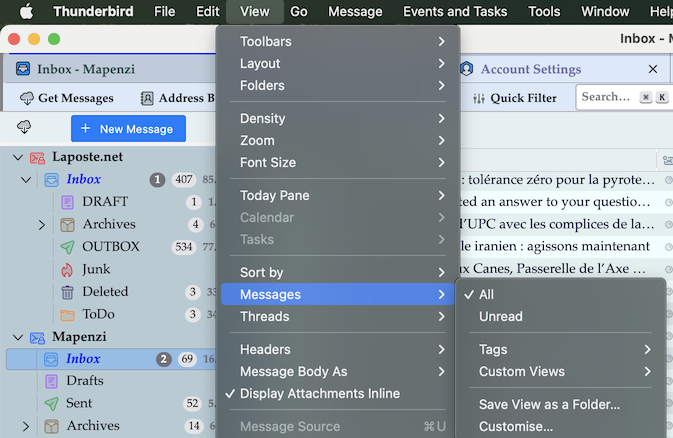Open the Folders submenu
The height and width of the screenshot is (438, 673).
pos(337,85)
